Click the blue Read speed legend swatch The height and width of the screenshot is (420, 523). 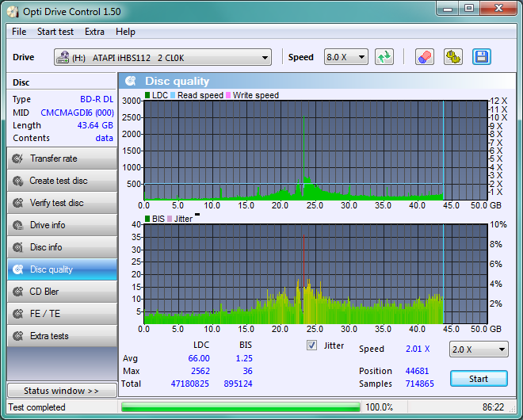click(x=173, y=95)
